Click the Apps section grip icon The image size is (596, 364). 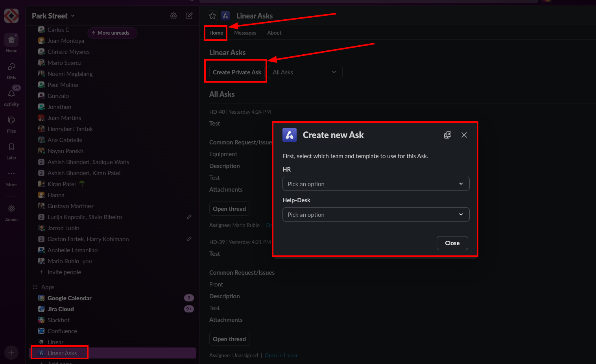(x=35, y=287)
